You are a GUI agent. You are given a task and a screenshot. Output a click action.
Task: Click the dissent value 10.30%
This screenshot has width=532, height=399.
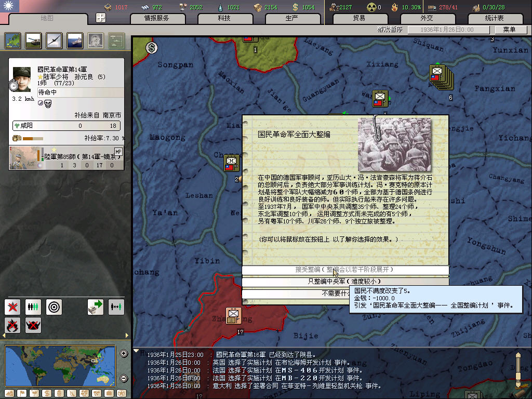click(411, 7)
